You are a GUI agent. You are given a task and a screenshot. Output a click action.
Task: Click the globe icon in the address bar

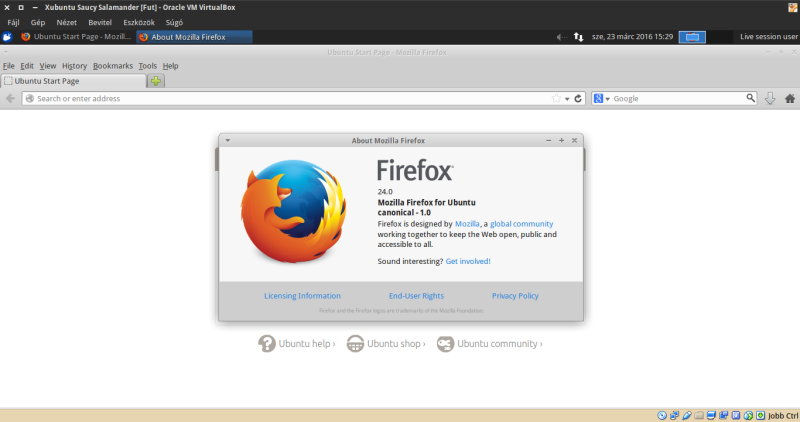[x=30, y=98]
